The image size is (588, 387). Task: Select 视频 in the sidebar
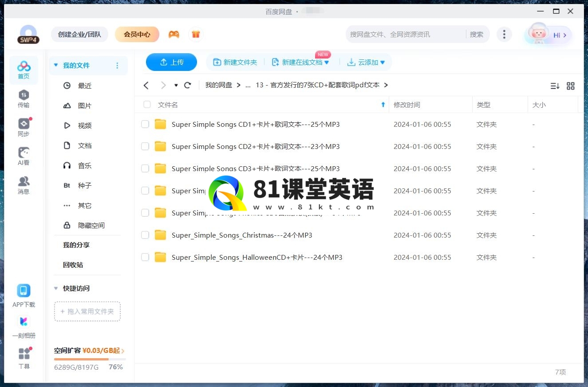click(85, 125)
